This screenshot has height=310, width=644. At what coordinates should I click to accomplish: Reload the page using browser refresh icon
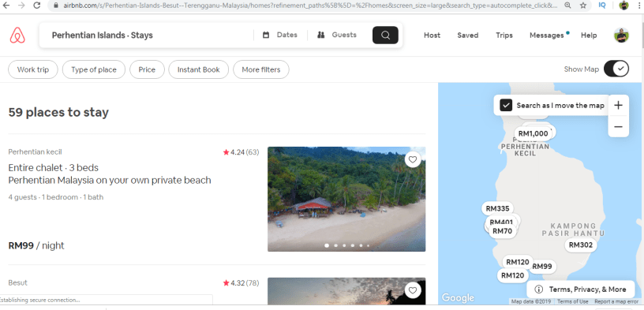(37, 6)
